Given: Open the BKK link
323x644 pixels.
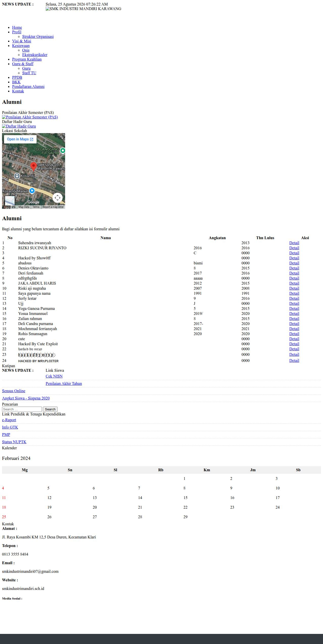Looking at the screenshot, I should (16, 82).
